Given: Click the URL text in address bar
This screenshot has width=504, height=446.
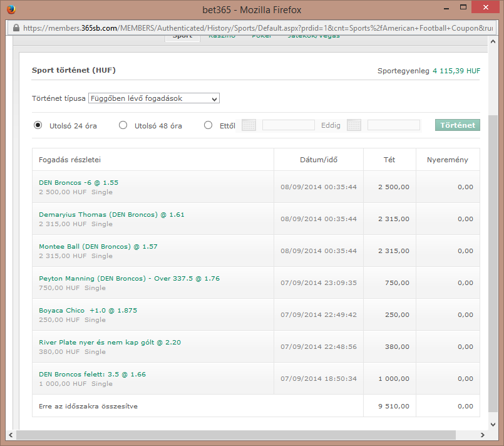Looking at the screenshot, I should coord(258,28).
